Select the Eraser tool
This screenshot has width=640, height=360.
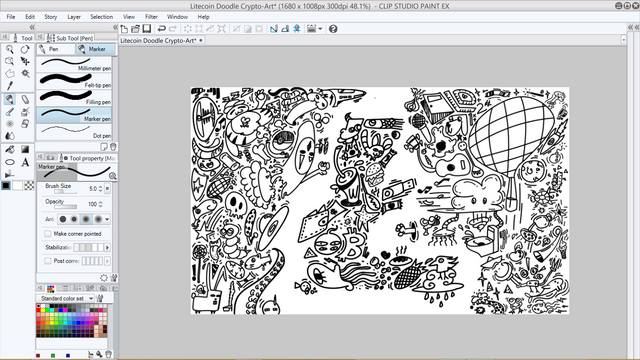tap(25, 123)
